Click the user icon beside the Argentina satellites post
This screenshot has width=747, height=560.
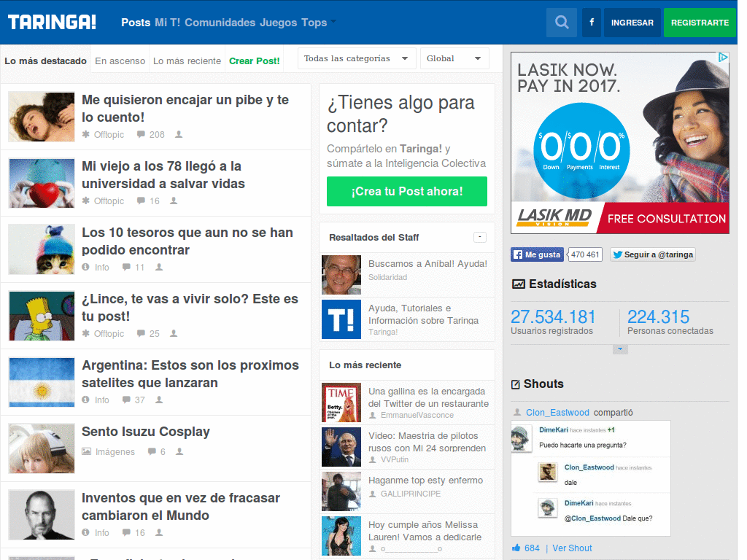pyautogui.click(x=159, y=400)
